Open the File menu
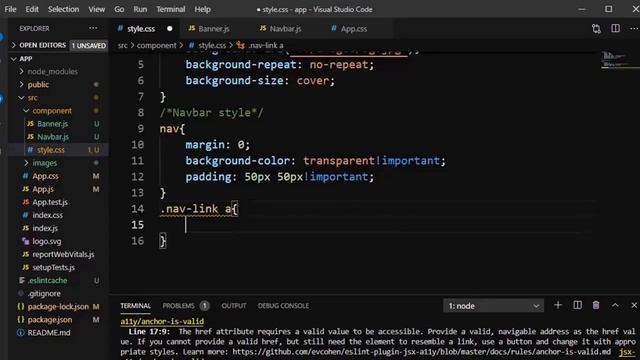Viewport: 640px width, 360px height. tap(10, 9)
